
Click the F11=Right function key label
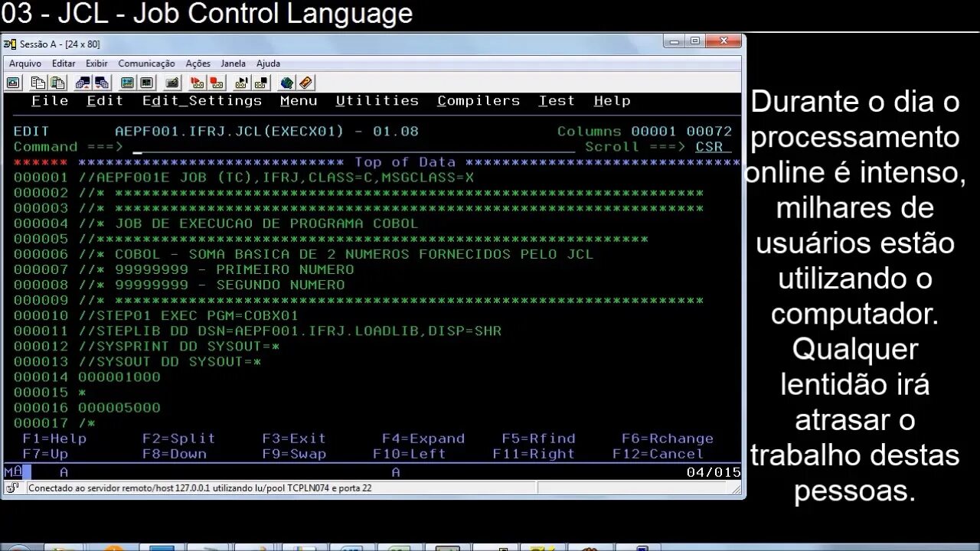(534, 454)
